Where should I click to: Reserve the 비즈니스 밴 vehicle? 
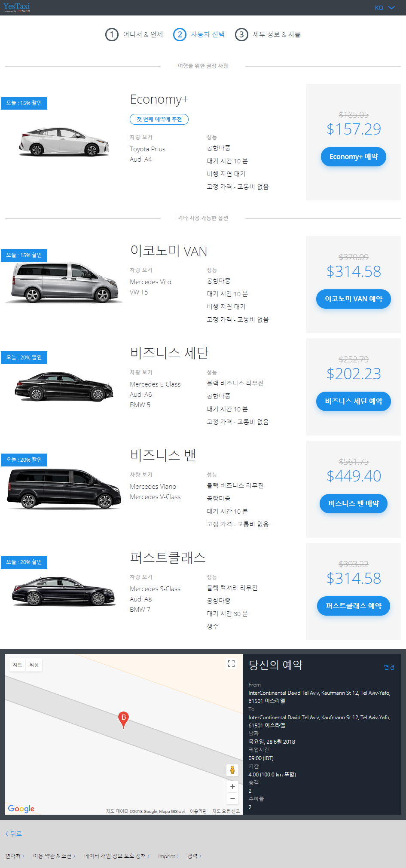353,504
